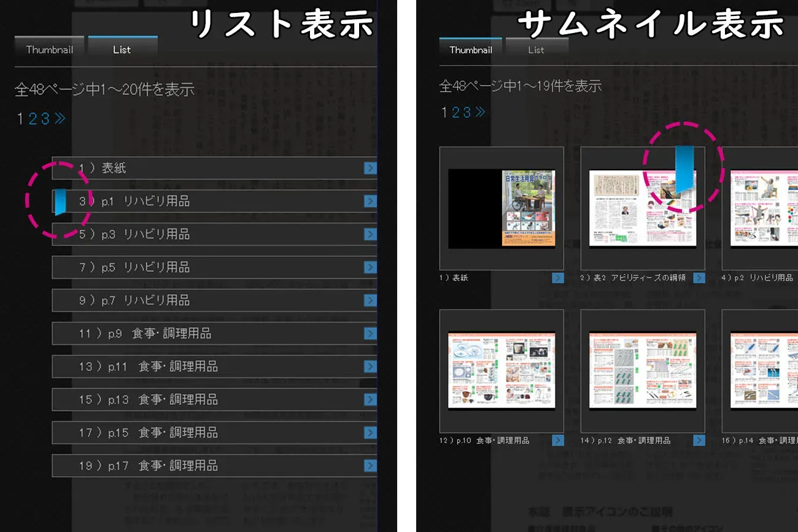Switch to the Thumbnail tab in the リスト表示 panel

coord(50,50)
